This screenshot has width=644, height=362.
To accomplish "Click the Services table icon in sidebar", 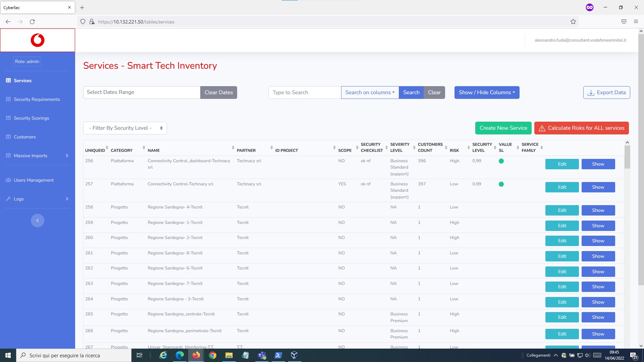I will 8,80.
